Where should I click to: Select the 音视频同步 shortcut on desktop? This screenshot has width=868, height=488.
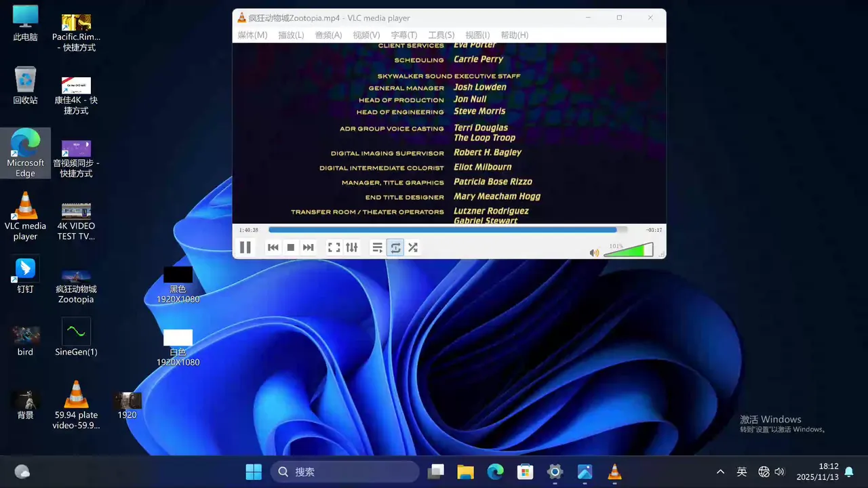[76, 159]
